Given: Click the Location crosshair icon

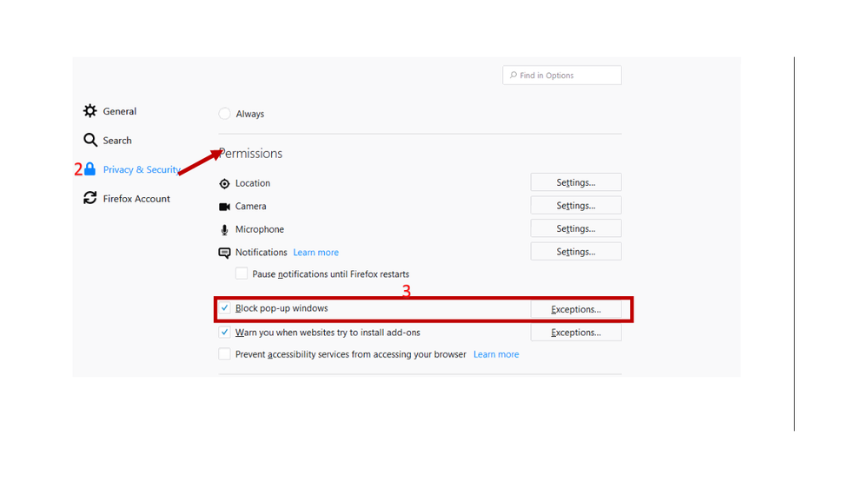Looking at the screenshot, I should click(224, 184).
